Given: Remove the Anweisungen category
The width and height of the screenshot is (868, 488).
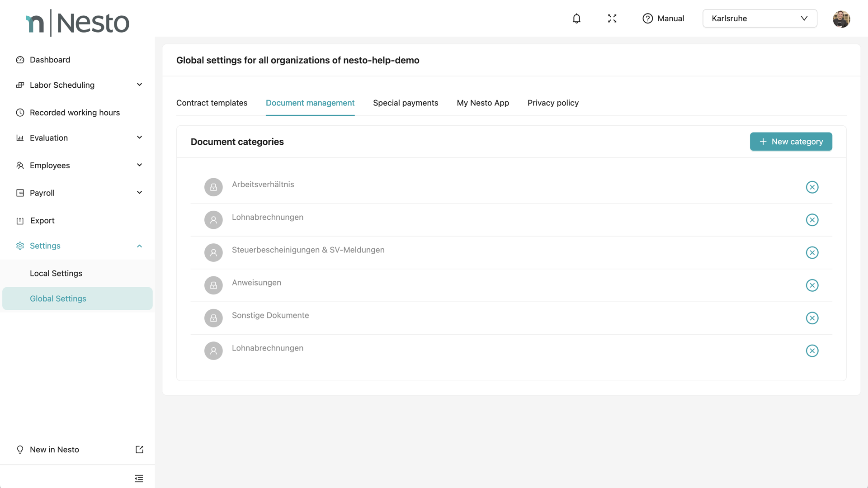Looking at the screenshot, I should (812, 285).
